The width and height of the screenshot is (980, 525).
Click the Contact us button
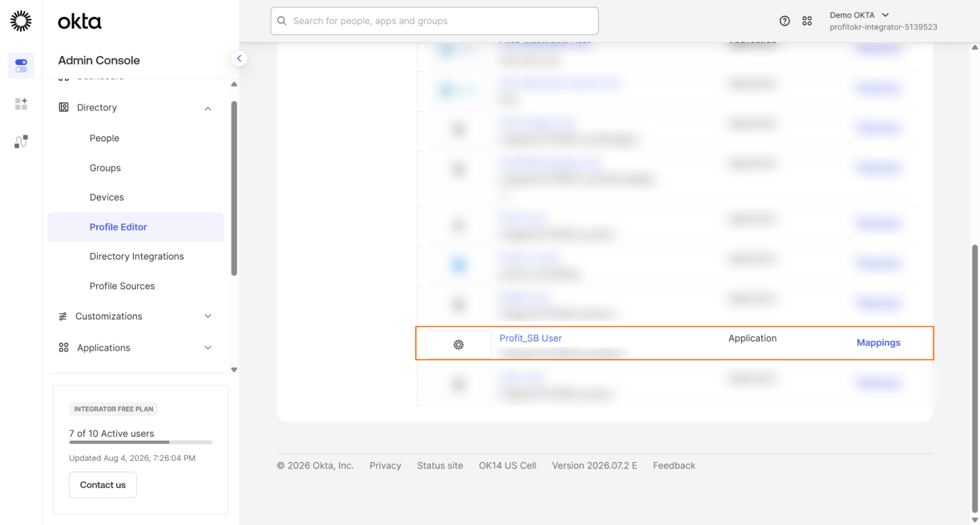click(103, 485)
